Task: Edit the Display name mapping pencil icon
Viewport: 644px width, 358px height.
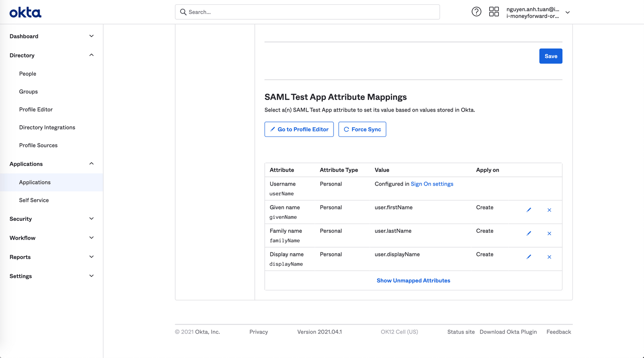Action: [x=529, y=257]
